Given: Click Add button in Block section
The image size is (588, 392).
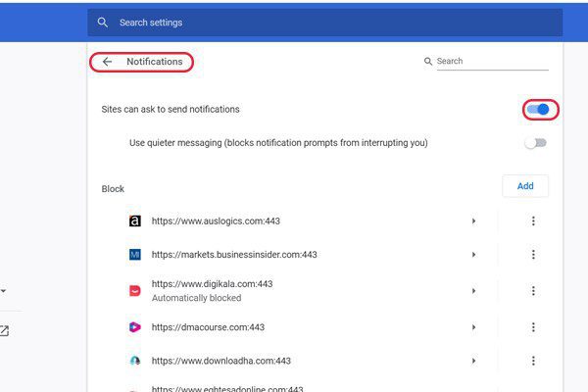Looking at the screenshot, I should click(525, 186).
